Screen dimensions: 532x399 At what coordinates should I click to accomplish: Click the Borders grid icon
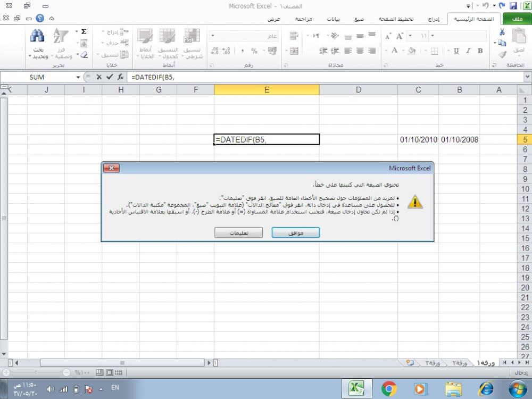[434, 51]
